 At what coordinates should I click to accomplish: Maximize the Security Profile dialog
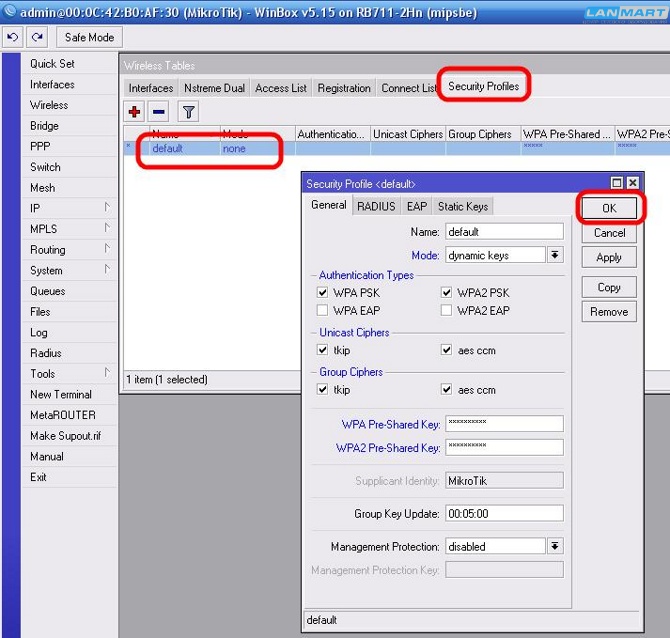[617, 183]
